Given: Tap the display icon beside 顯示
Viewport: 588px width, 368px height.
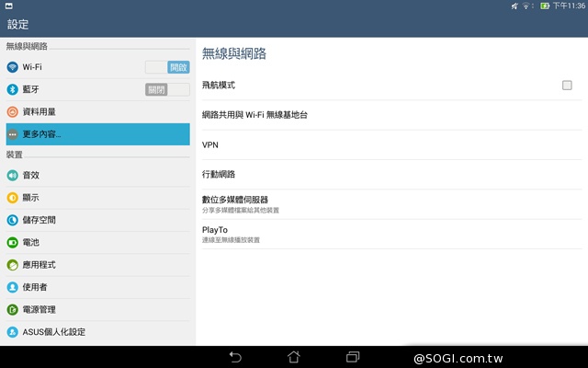Looking at the screenshot, I should [12, 198].
